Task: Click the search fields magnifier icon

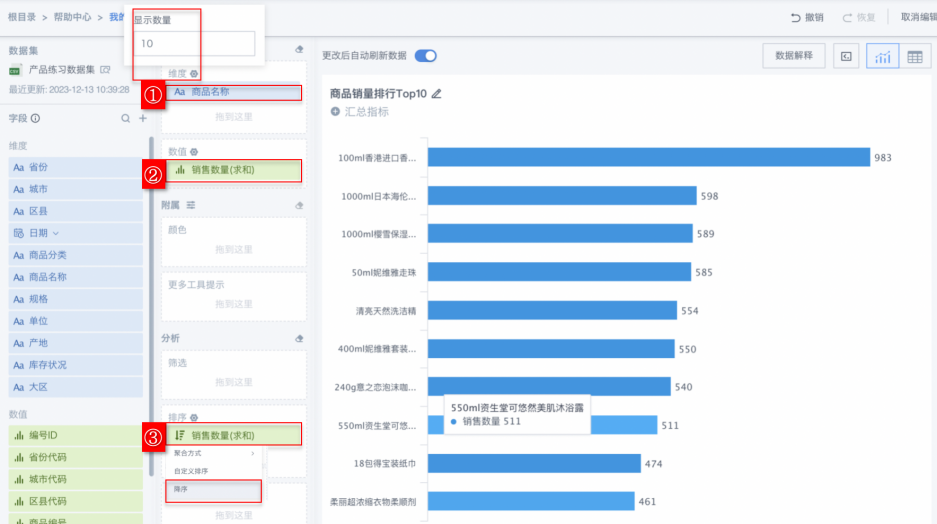Action: pos(126,118)
